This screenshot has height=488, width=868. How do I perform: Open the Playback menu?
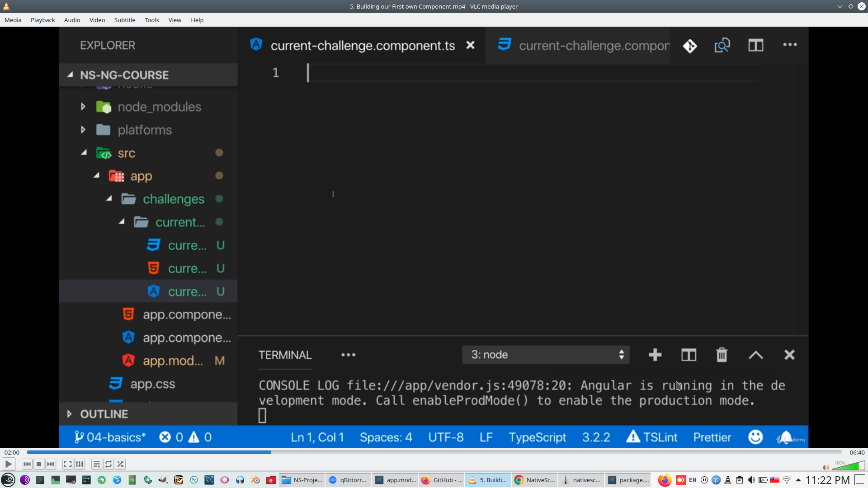42,20
